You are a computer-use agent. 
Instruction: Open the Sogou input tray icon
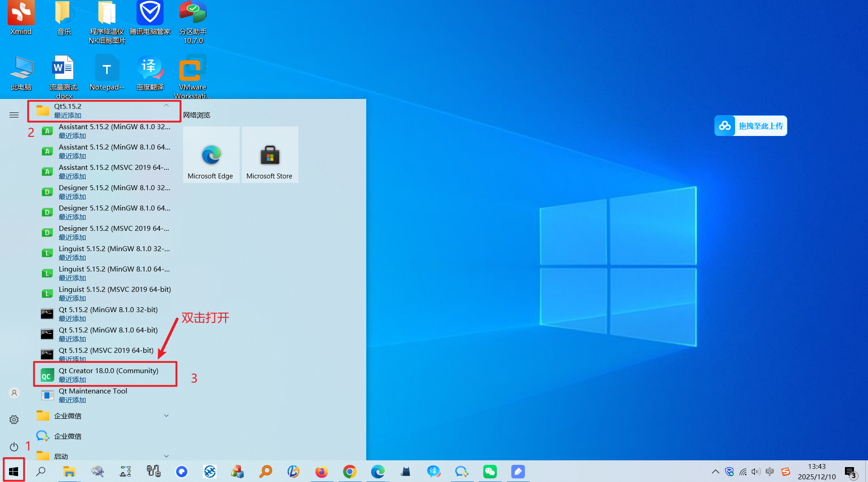pyautogui.click(x=786, y=472)
